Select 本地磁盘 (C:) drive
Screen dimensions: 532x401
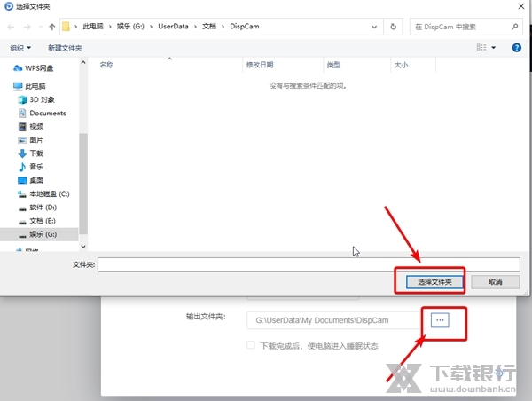43,194
